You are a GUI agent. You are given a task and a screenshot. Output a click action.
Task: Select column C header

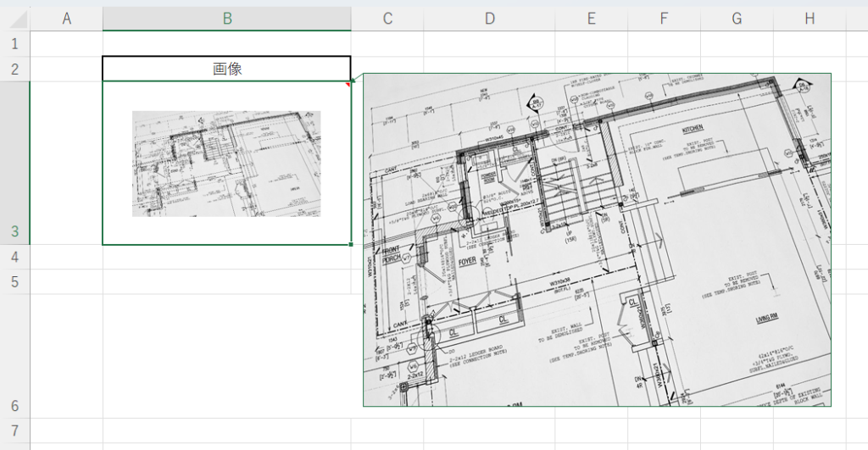tap(387, 19)
